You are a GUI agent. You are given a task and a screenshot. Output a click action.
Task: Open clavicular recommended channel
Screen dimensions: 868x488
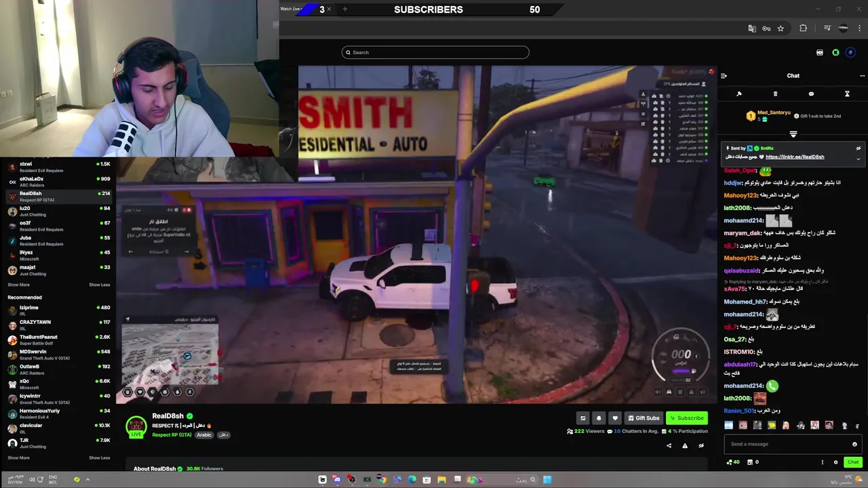[60, 428]
